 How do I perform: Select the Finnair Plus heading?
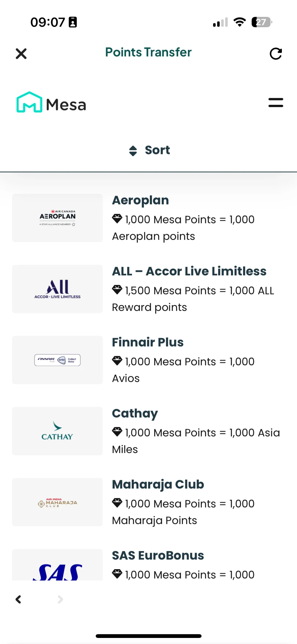pyautogui.click(x=148, y=342)
